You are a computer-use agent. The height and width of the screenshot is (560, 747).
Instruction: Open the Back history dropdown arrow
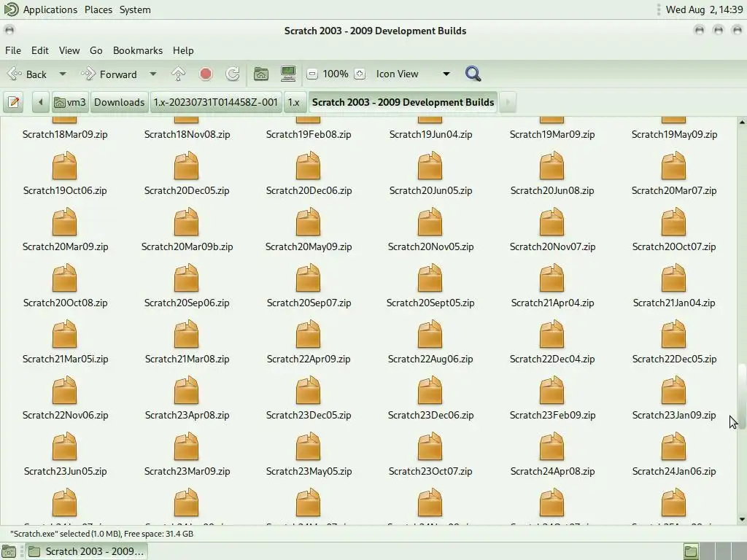pos(63,74)
